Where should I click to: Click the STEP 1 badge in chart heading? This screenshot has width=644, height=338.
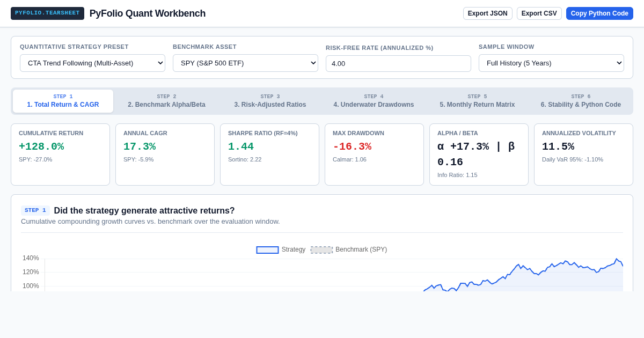(x=35, y=210)
